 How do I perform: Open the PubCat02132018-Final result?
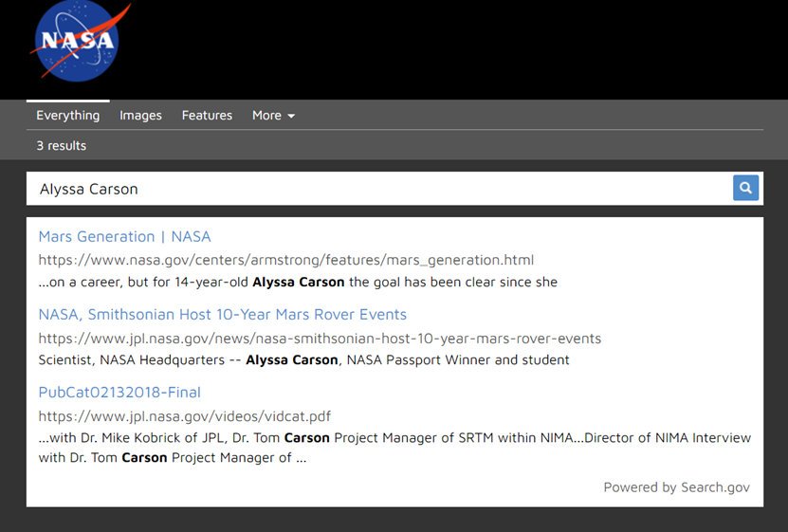119,392
